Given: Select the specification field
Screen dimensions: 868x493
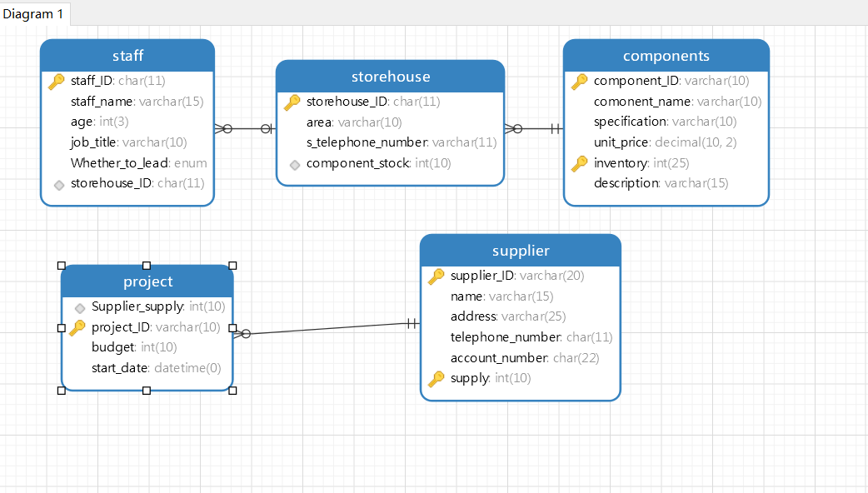Looking at the screenshot, I should click(665, 122).
